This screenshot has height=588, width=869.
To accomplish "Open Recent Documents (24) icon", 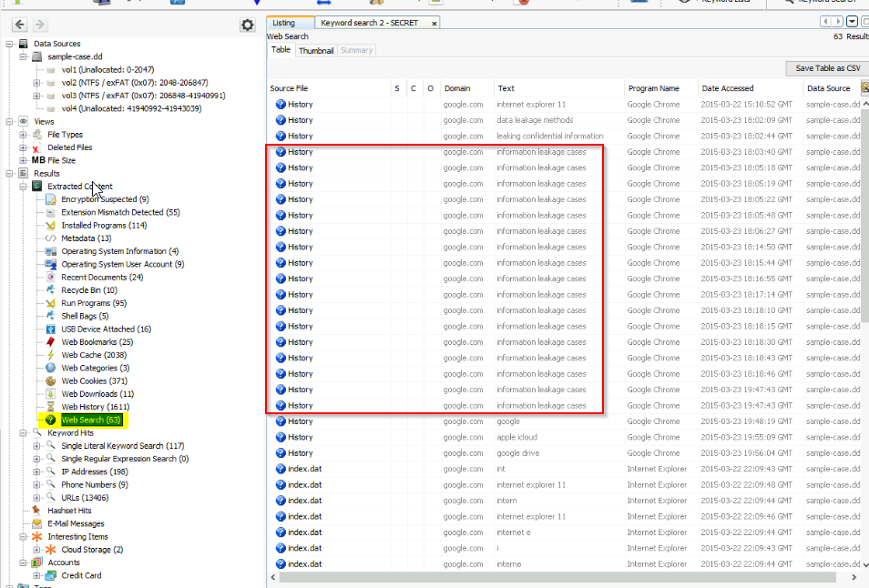I will (50, 277).
